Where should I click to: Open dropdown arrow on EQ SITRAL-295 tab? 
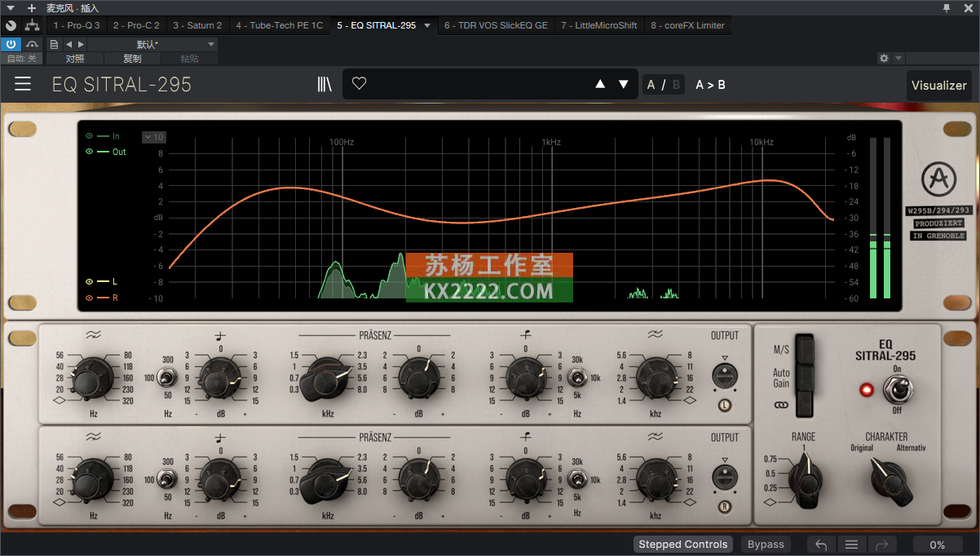[426, 25]
